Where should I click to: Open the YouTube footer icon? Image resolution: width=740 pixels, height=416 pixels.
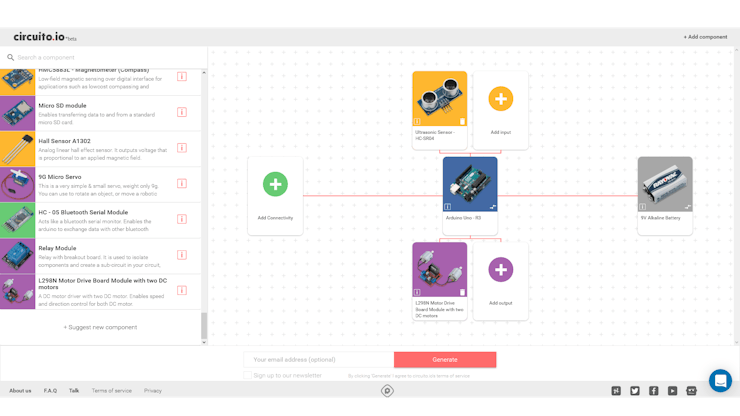click(x=673, y=391)
